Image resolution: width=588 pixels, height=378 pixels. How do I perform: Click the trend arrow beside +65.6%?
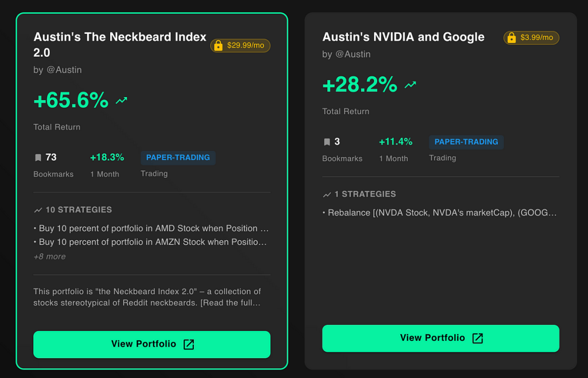click(x=121, y=101)
